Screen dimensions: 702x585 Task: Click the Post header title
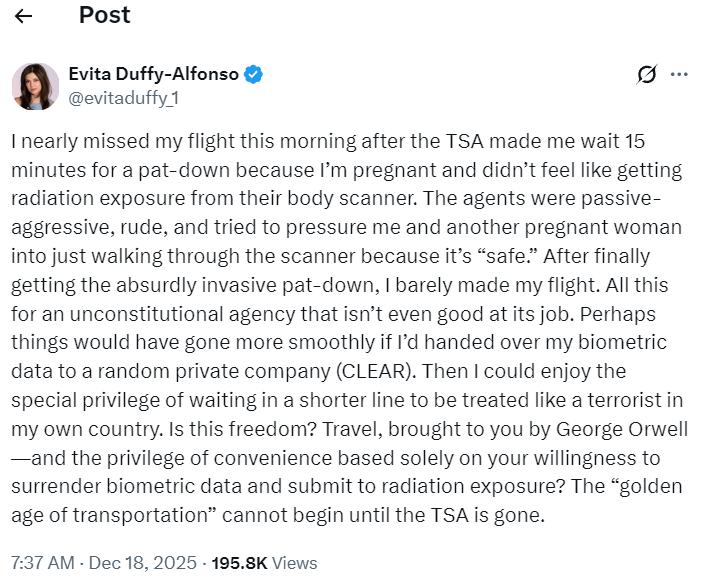pos(104,16)
